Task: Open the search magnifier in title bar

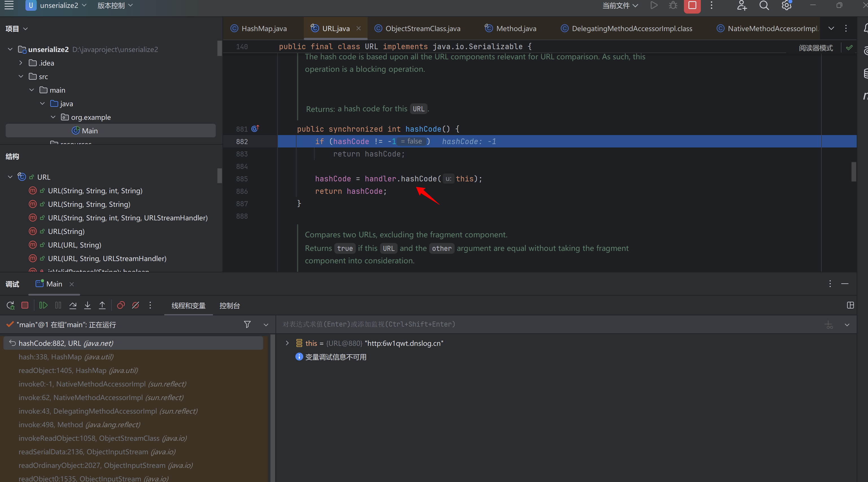Action: (x=764, y=6)
